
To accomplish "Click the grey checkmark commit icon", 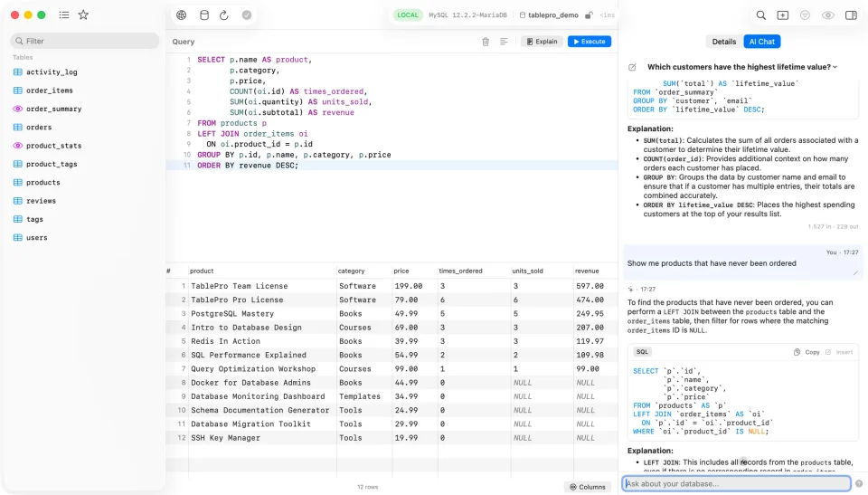I will [247, 15].
